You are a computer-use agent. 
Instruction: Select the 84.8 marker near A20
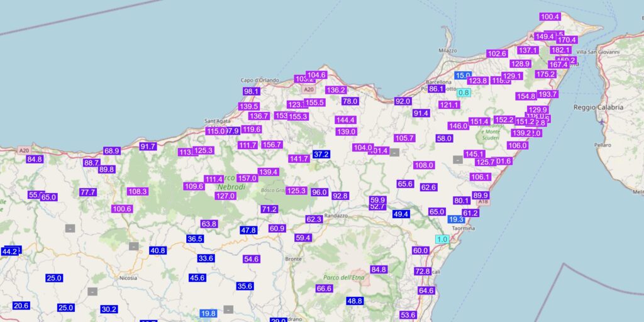[x=35, y=159]
